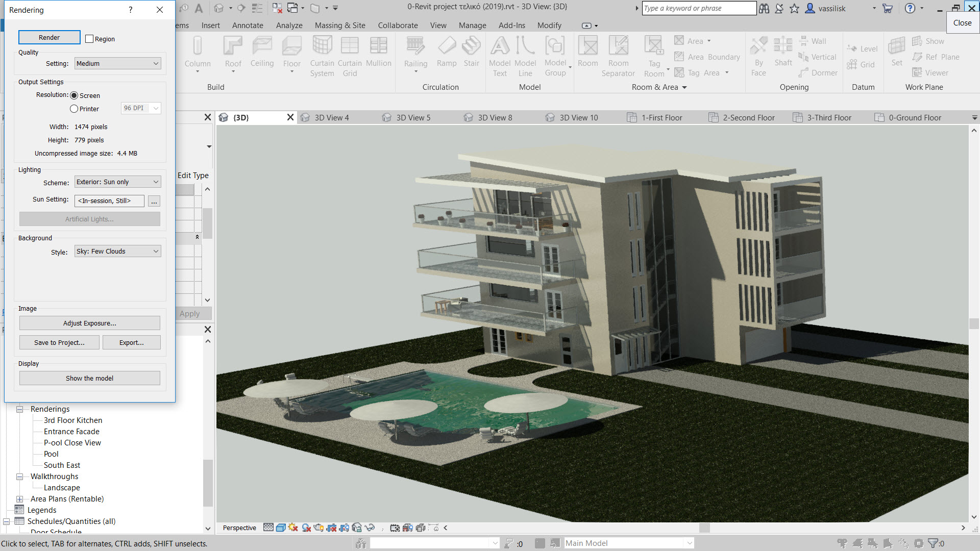Image resolution: width=980 pixels, height=551 pixels.
Task: Select the Screen resolution radio button
Action: (74, 95)
